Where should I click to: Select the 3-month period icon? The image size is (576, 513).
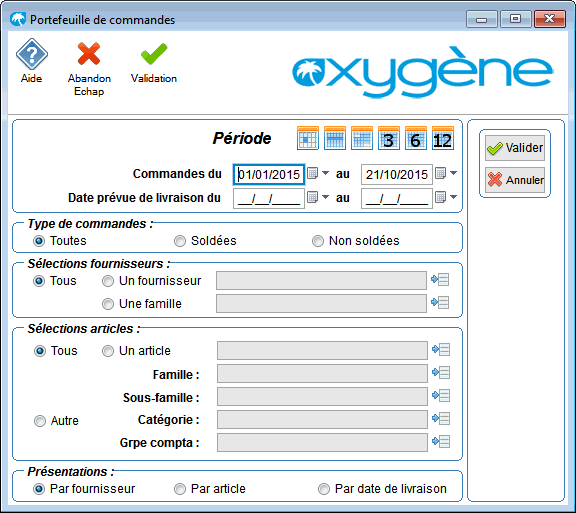coord(389,138)
